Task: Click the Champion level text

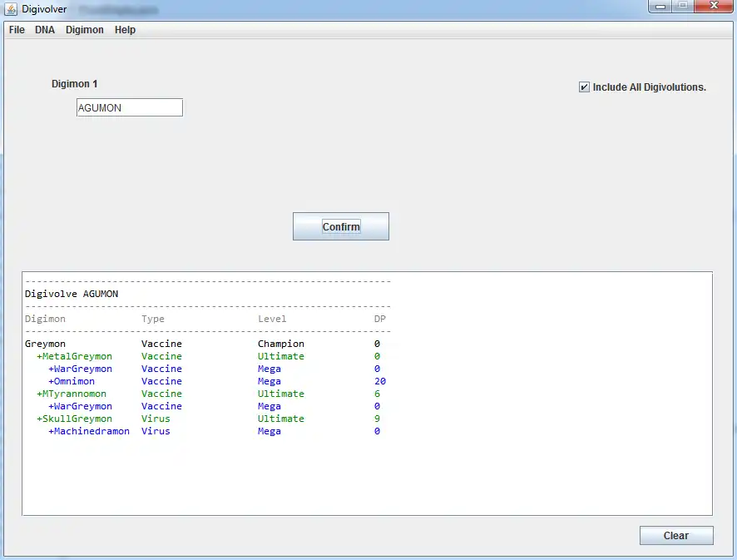Action: [x=281, y=344]
